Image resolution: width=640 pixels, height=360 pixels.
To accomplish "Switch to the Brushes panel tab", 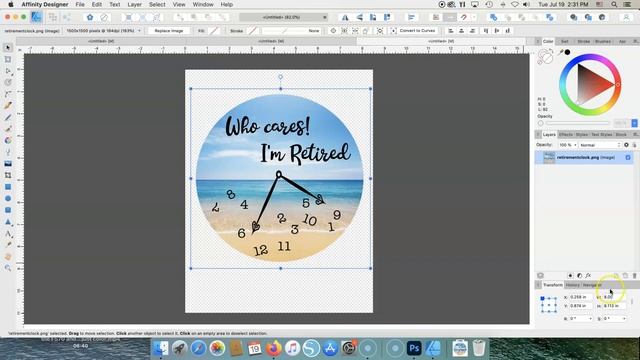I will tap(603, 42).
